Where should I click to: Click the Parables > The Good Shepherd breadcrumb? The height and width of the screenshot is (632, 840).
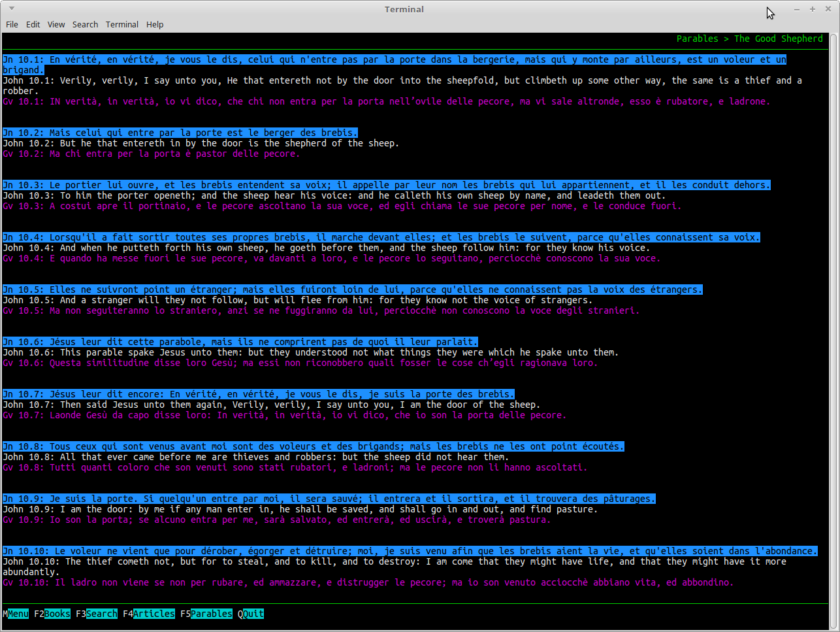pyautogui.click(x=750, y=39)
